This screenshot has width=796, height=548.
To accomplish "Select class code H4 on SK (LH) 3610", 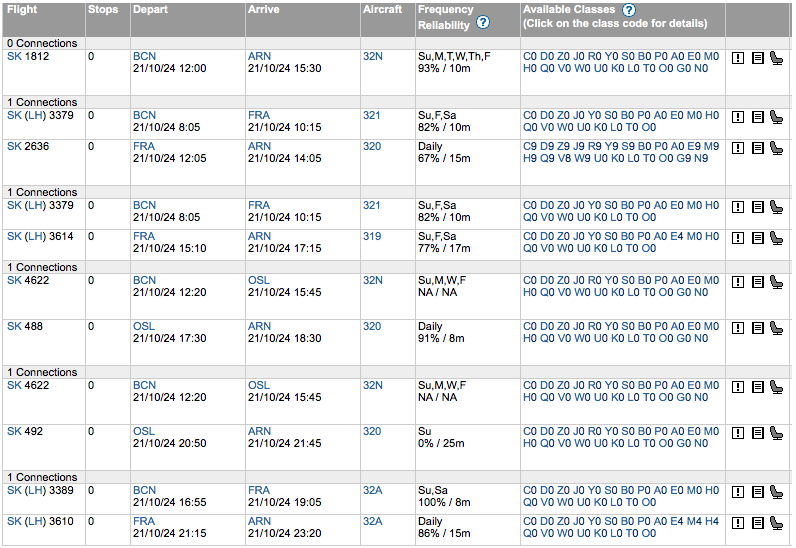I will pyautogui.click(x=710, y=522).
